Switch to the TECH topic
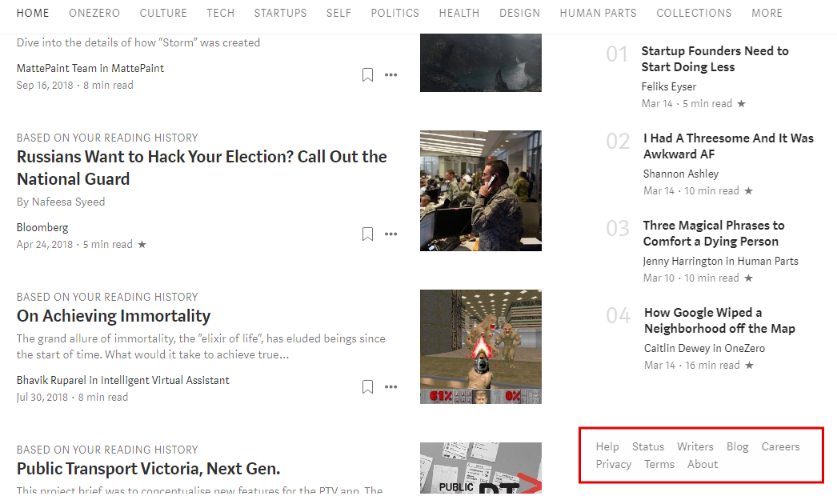The width and height of the screenshot is (837, 504). tap(221, 13)
